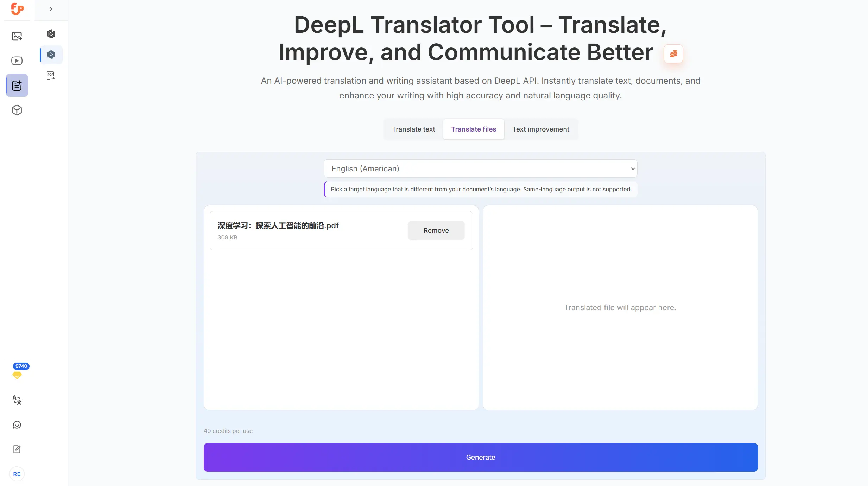Viewport: 868px width, 486px height.
Task: Open the image tools sidebar icon
Action: click(x=17, y=36)
